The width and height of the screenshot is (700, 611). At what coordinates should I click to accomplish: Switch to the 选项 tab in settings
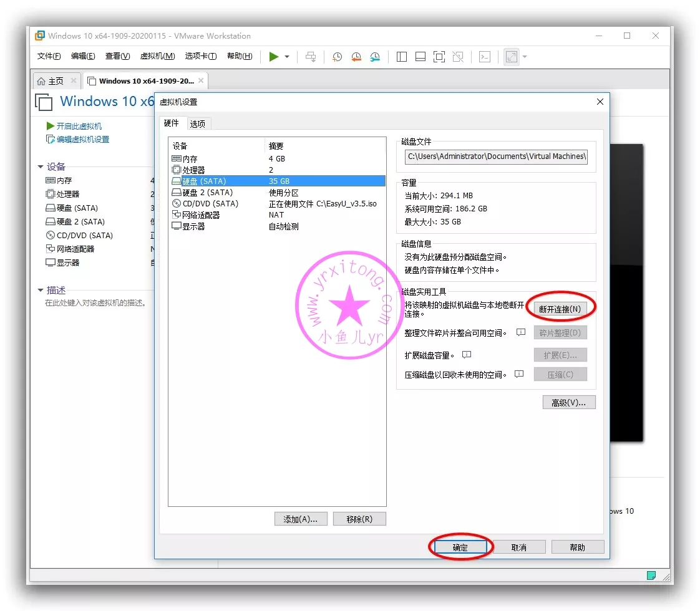(198, 123)
